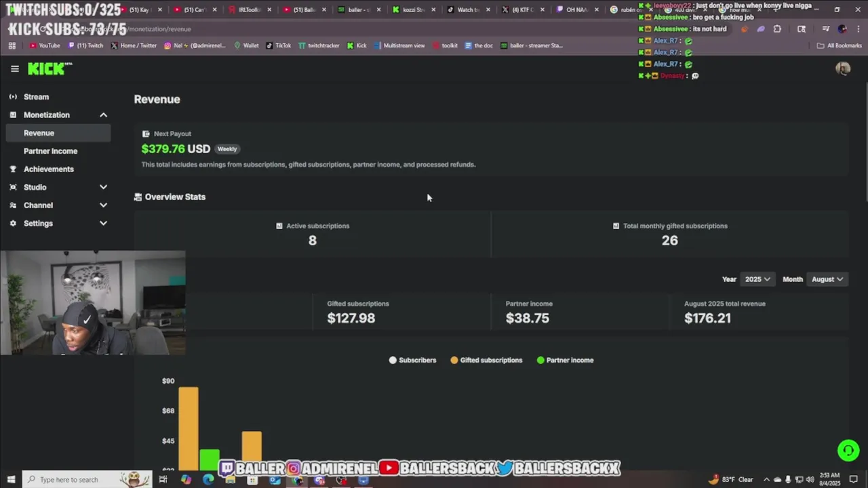Launch Microsoft Edge from the taskbar
This screenshot has height=488, width=868.
click(208, 479)
